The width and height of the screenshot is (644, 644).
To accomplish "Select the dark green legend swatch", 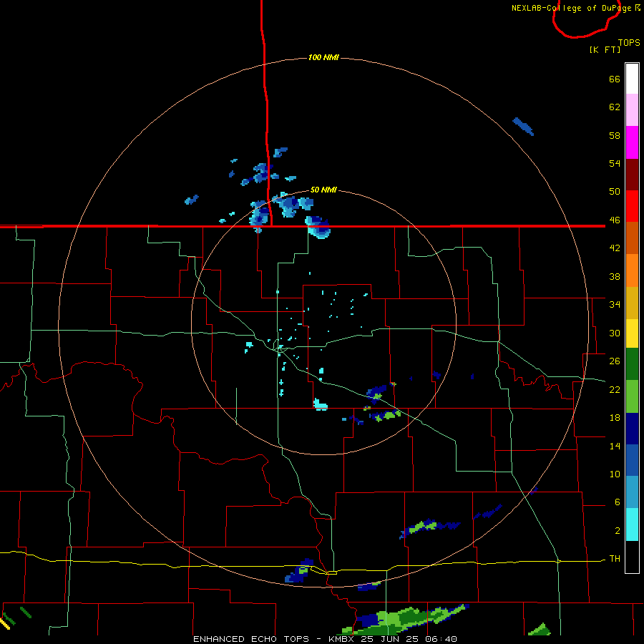I will pyautogui.click(x=632, y=364).
